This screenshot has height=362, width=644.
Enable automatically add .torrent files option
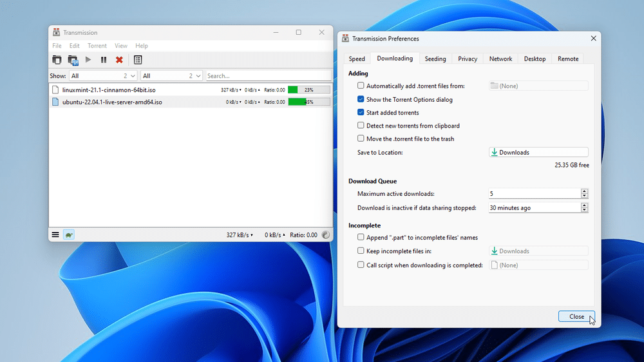tap(361, 86)
